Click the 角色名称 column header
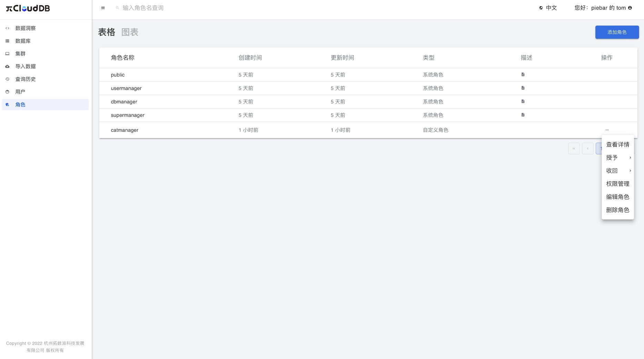 (x=123, y=58)
